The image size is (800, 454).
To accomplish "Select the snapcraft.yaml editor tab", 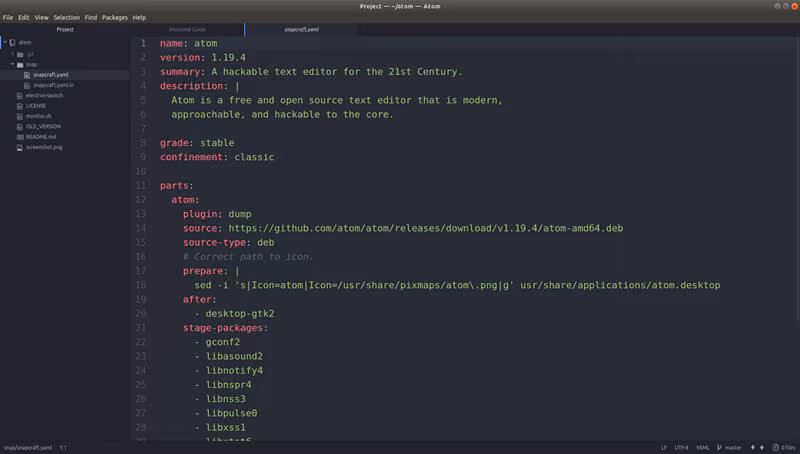I will 302,30.
